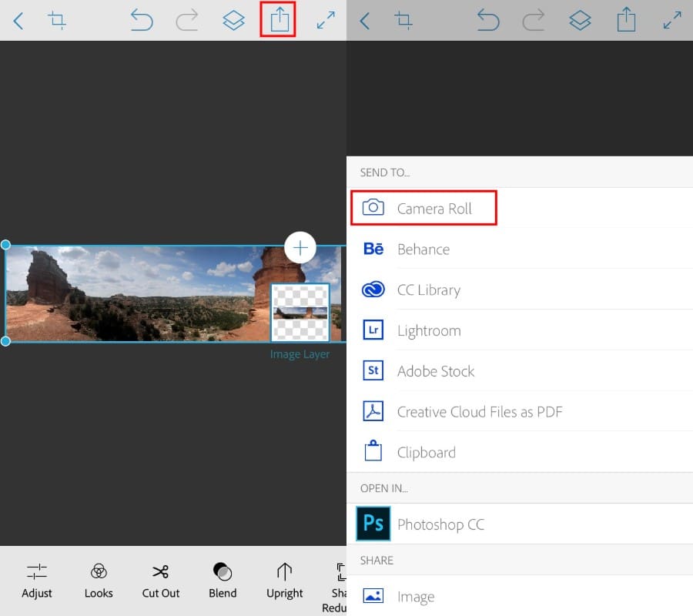Click the crop icon on the editing screen
The image size is (693, 616).
pos(57,21)
